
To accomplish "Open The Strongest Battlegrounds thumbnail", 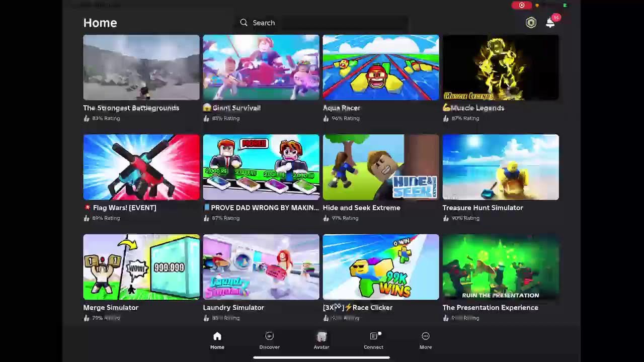I will pyautogui.click(x=141, y=67).
